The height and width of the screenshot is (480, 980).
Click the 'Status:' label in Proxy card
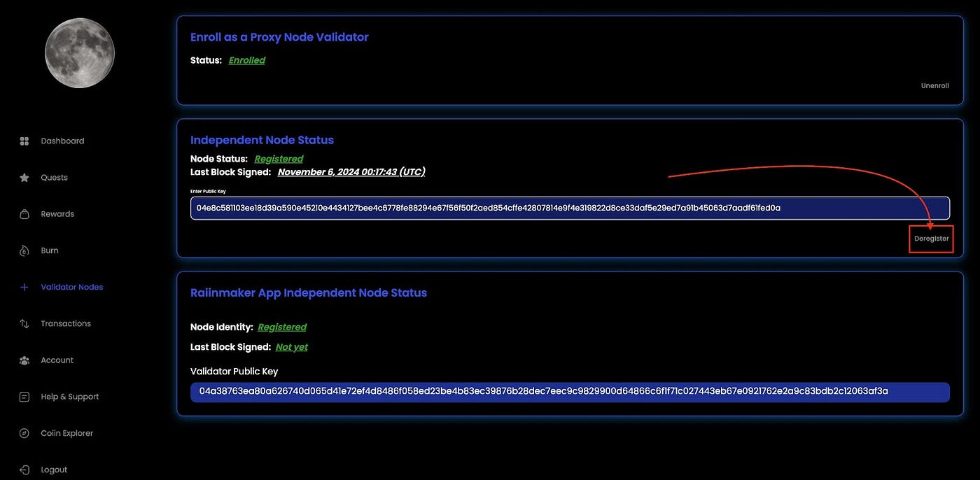point(206,60)
